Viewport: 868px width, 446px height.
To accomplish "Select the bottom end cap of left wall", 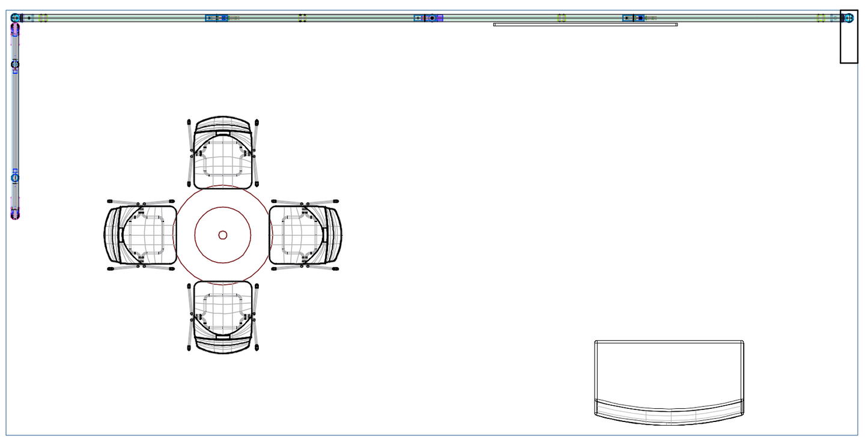I will pyautogui.click(x=15, y=214).
